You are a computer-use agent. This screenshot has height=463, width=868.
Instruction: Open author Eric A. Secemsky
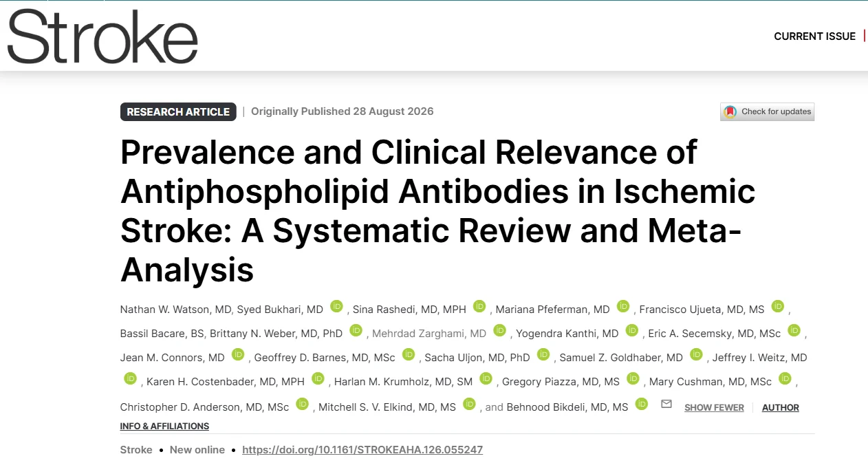pyautogui.click(x=715, y=334)
